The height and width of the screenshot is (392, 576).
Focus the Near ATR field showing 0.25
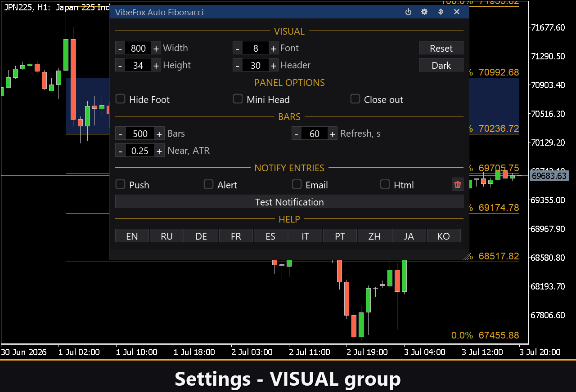(x=140, y=151)
